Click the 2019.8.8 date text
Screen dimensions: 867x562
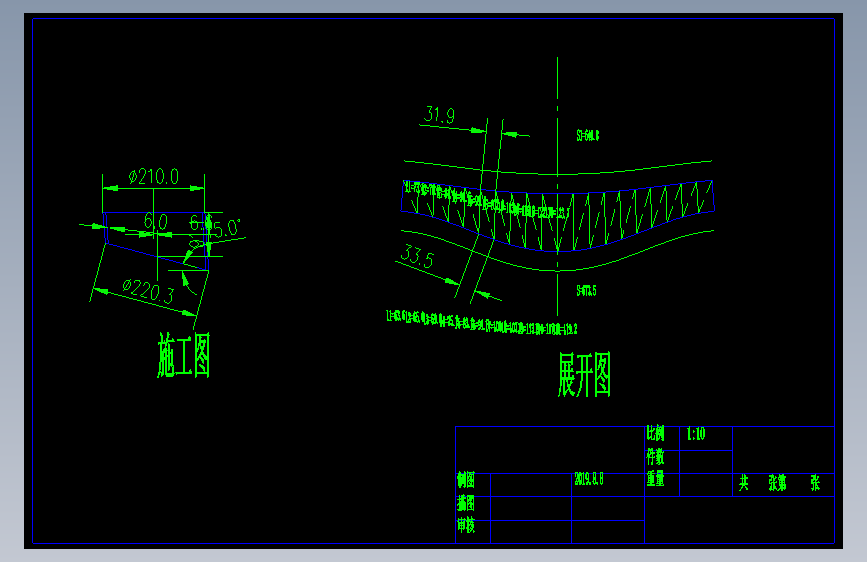coord(589,479)
